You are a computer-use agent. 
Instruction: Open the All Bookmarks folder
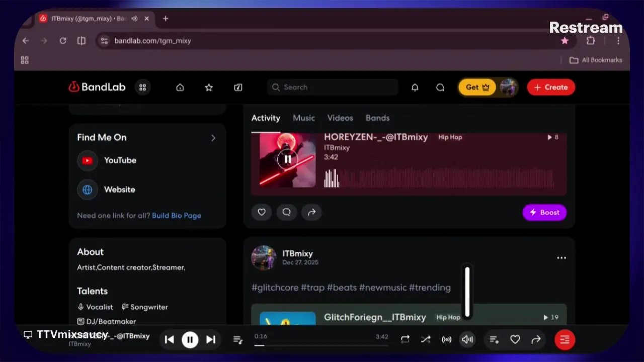click(596, 60)
